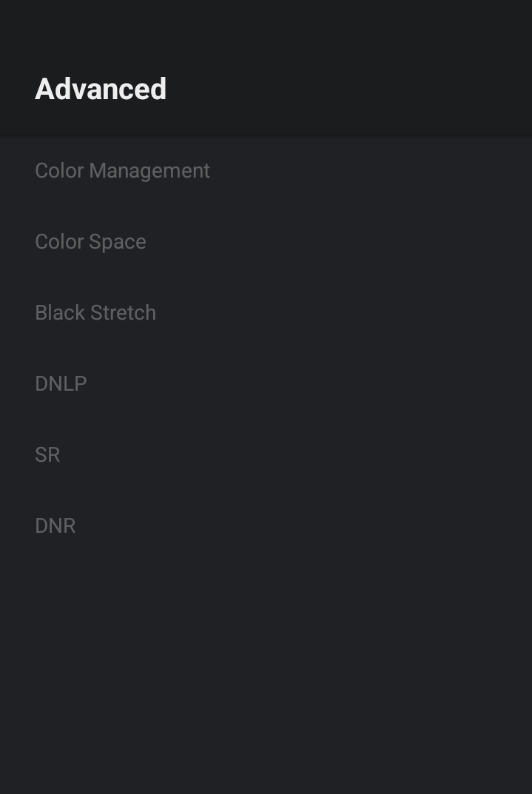Click the "DNR" label
The height and width of the screenshot is (794, 532).
(55, 526)
